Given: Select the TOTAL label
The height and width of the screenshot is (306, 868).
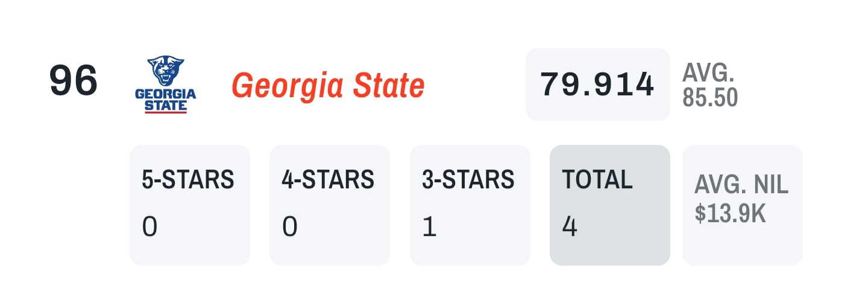Looking at the screenshot, I should coord(597,179).
